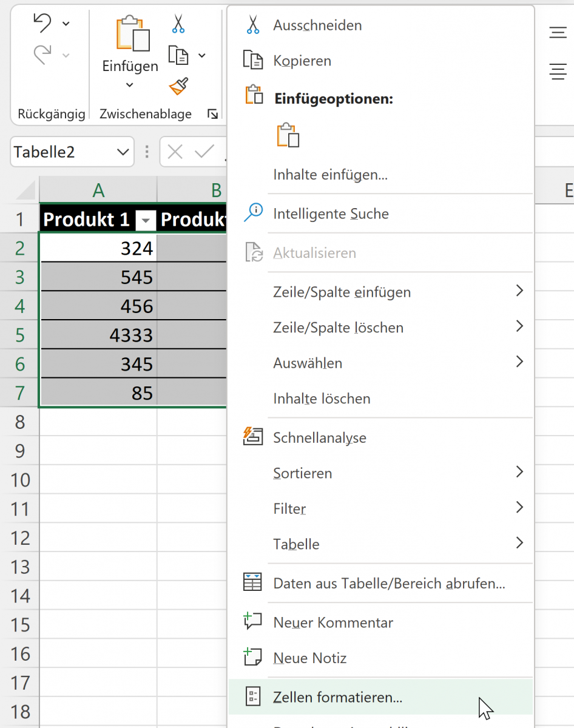
Task: Click cell containing 4333
Action: (x=98, y=335)
